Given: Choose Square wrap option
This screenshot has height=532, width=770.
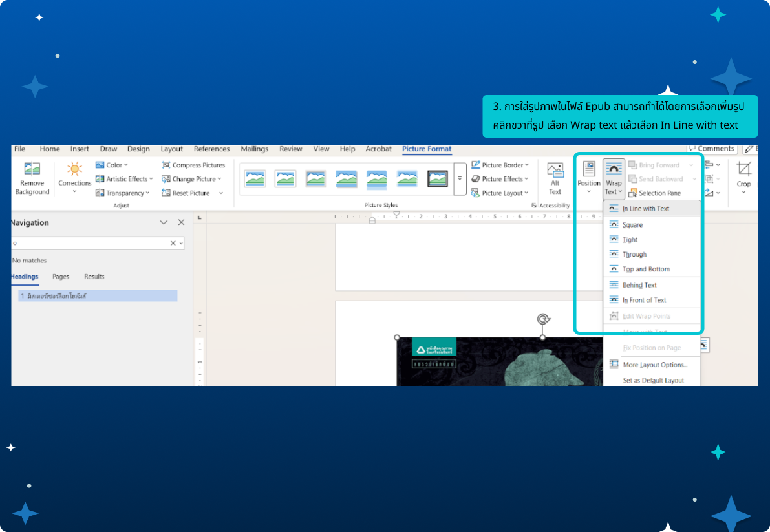Looking at the screenshot, I should tap(632, 225).
